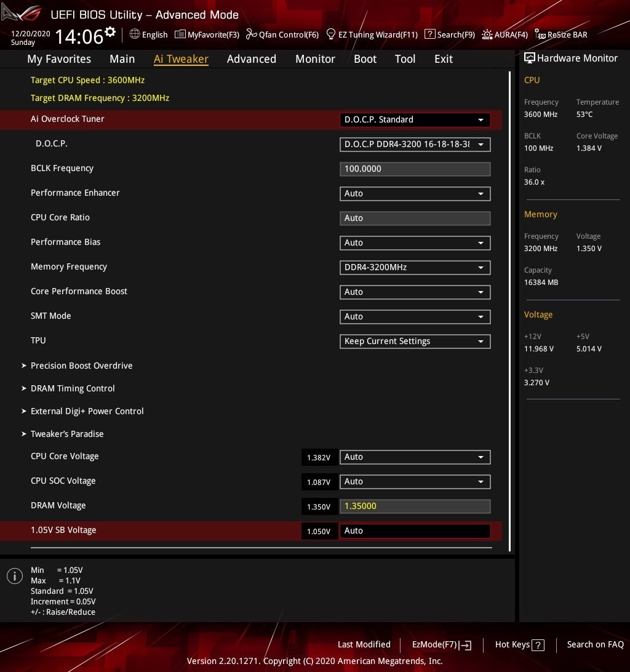630x672 pixels.
Task: Open CPU Core Voltage dropdown
Action: (415, 457)
